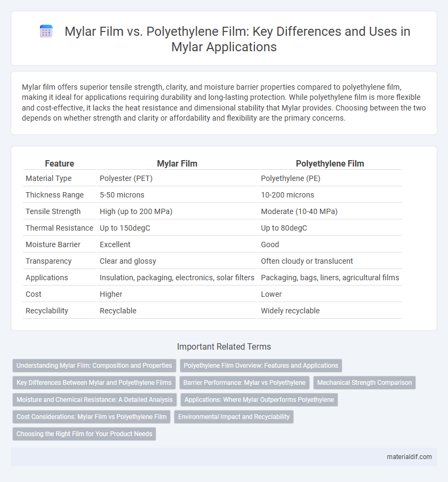Image resolution: width=448 pixels, height=482 pixels.
Task: Select the 'Excellent' cell
Action: pos(115,244)
